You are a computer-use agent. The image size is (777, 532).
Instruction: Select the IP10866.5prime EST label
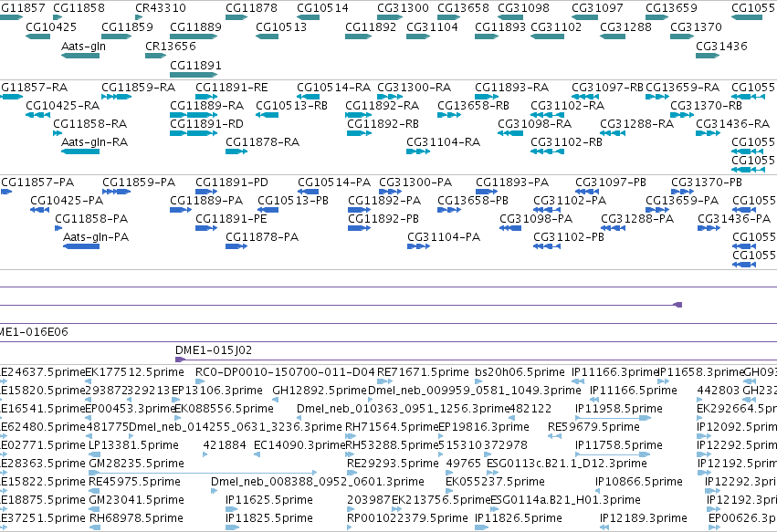point(639,482)
